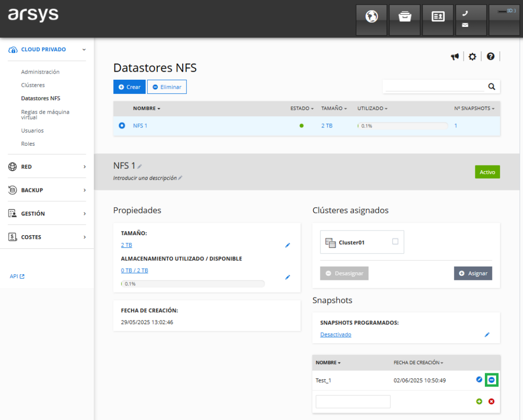The width and height of the screenshot is (523, 420).
Task: Click the Costes dollar icon
Action: [12, 237]
